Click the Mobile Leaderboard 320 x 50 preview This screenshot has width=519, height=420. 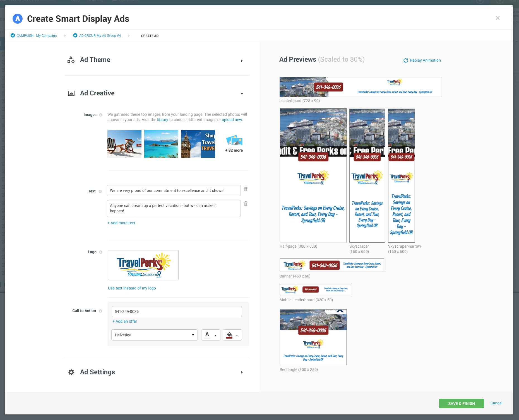(315, 289)
